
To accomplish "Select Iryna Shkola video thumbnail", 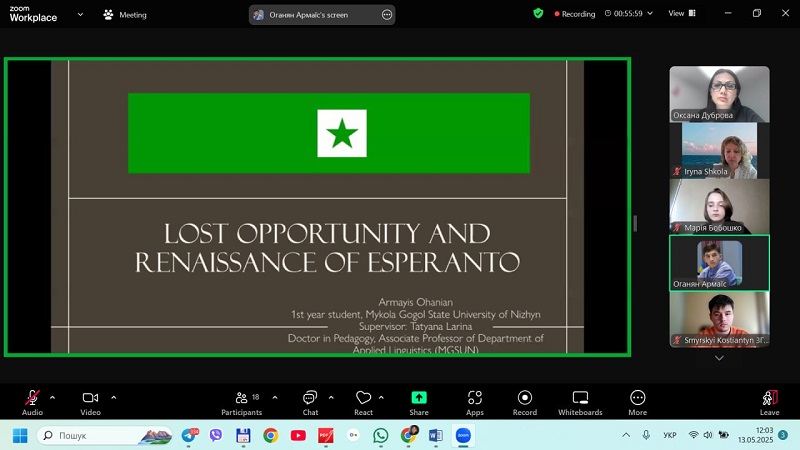I will point(719,151).
